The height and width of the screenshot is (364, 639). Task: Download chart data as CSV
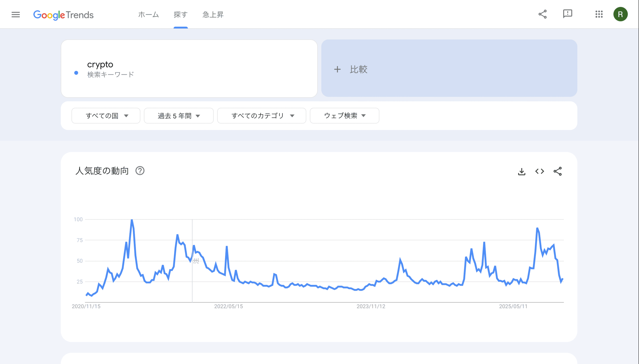pos(521,171)
